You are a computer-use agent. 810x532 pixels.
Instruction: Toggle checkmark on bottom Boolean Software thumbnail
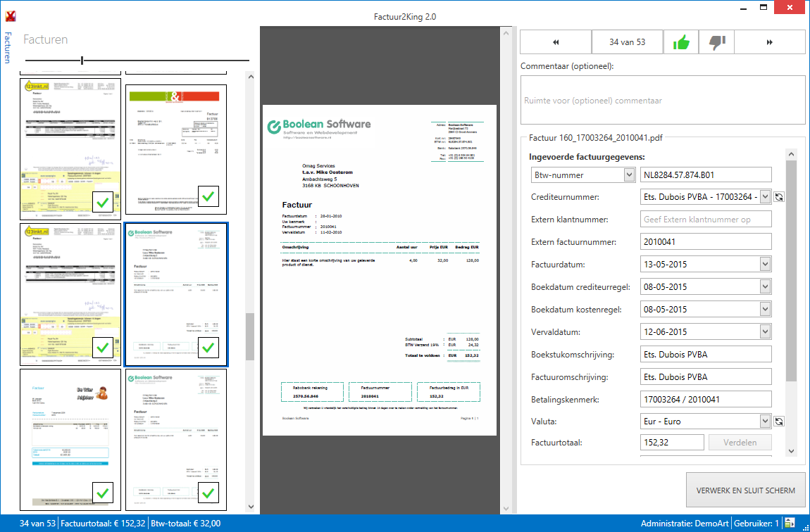pyautogui.click(x=208, y=493)
